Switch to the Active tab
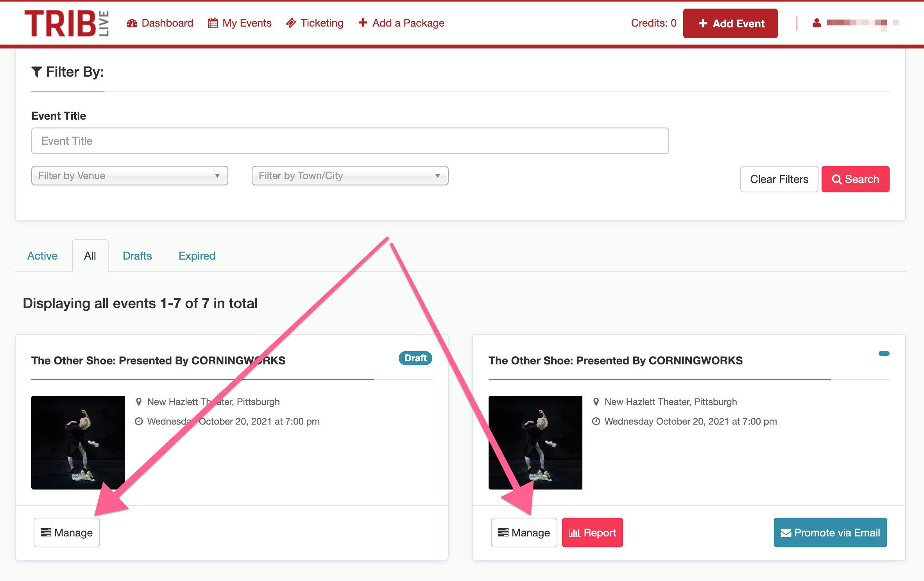This screenshot has height=581, width=924. [42, 256]
